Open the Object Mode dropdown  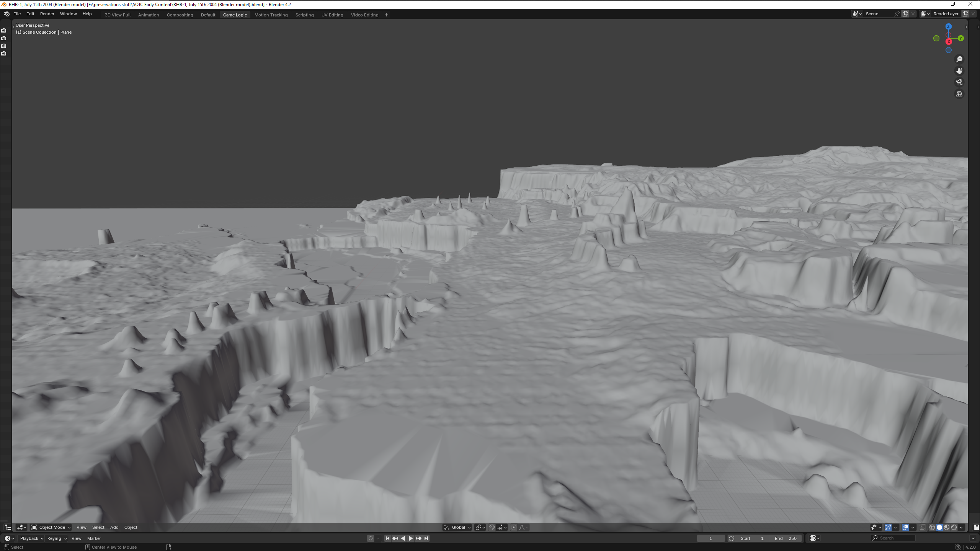[51, 527]
